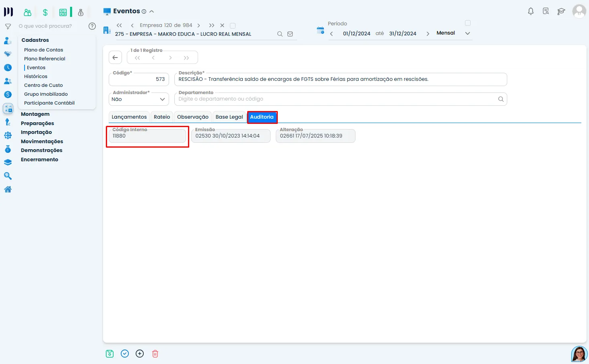589x364 pixels.
Task: Open the stacked layers sidebar icon
Action: coord(8,162)
